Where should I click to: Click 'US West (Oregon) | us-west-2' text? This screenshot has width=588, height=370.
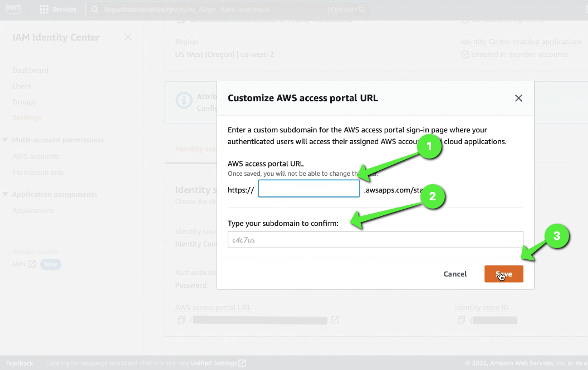pos(224,55)
